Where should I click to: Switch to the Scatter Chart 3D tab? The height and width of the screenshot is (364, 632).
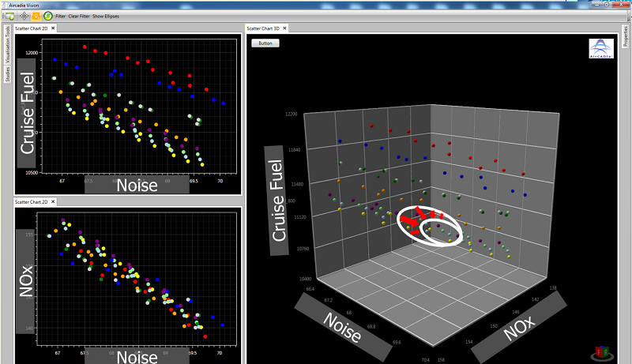tap(263, 28)
